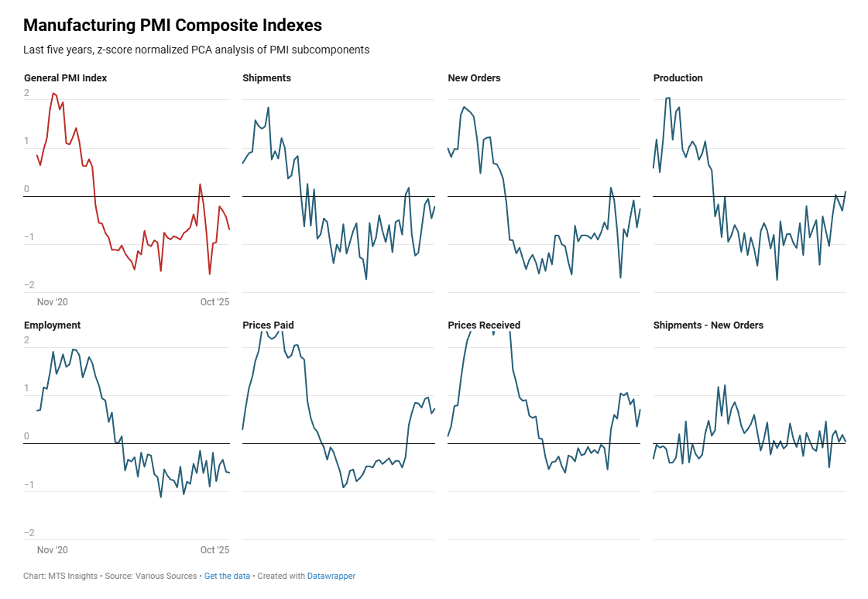Click 'Oct '25' label under Employment chart

click(x=214, y=550)
